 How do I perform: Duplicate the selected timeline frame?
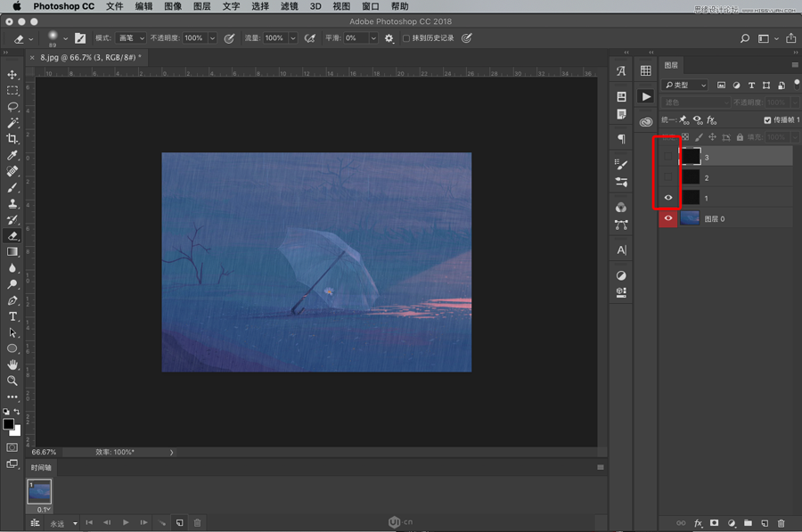point(180,522)
